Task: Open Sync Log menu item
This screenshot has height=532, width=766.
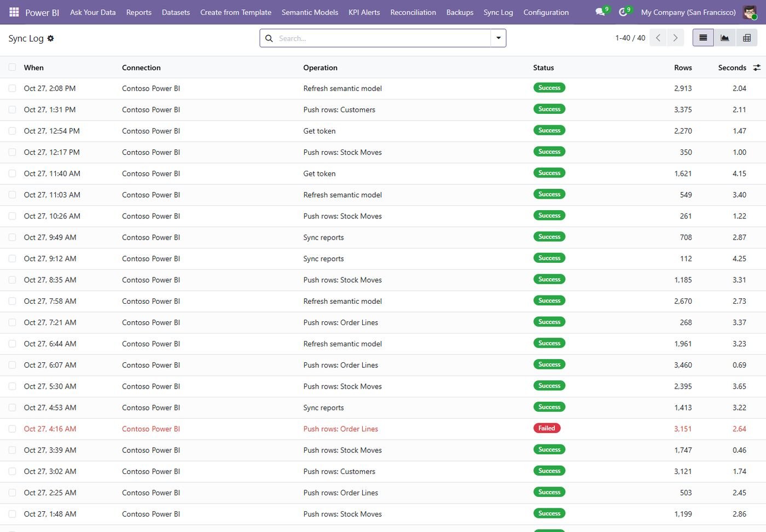Action: 498,12
